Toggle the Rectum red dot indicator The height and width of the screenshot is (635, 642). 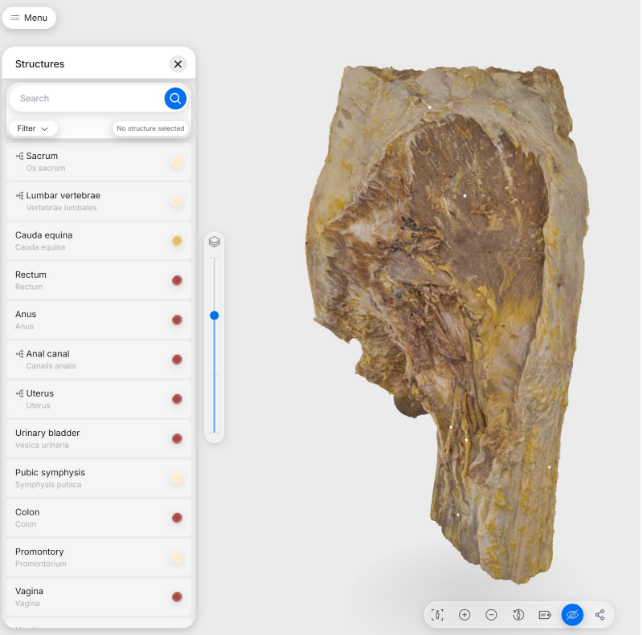click(177, 281)
